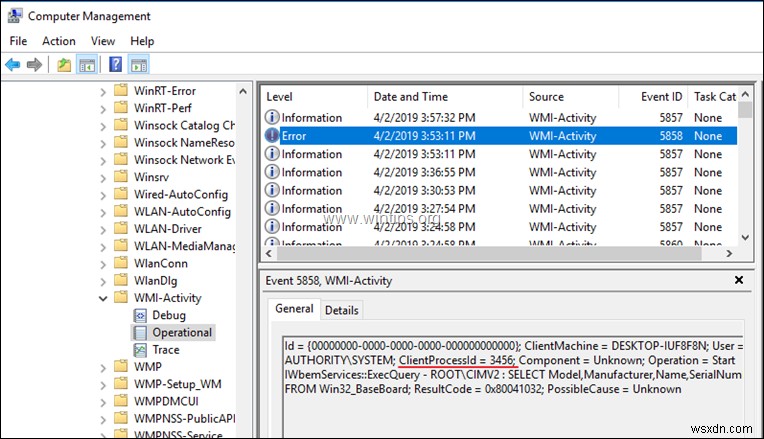Expand the WMP-Setup_WM tree node
The height and width of the screenshot is (439, 764).
click(103, 385)
